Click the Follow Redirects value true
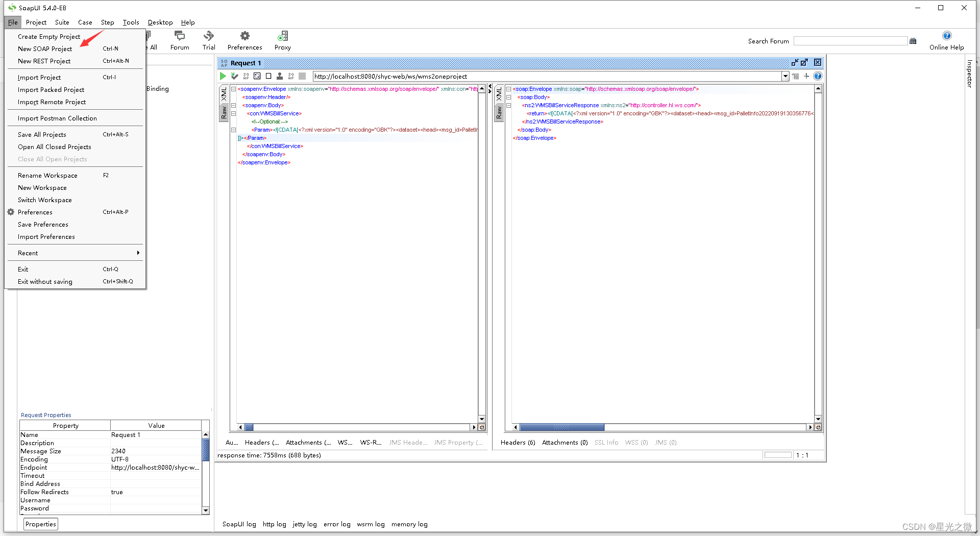The width and height of the screenshot is (980, 536). 156,492
